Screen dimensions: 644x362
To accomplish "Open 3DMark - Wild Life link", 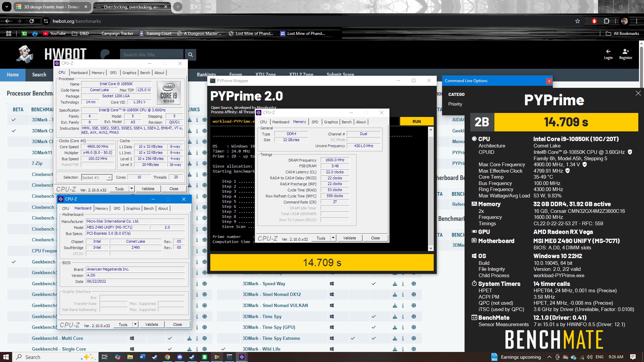I will coord(261,349).
